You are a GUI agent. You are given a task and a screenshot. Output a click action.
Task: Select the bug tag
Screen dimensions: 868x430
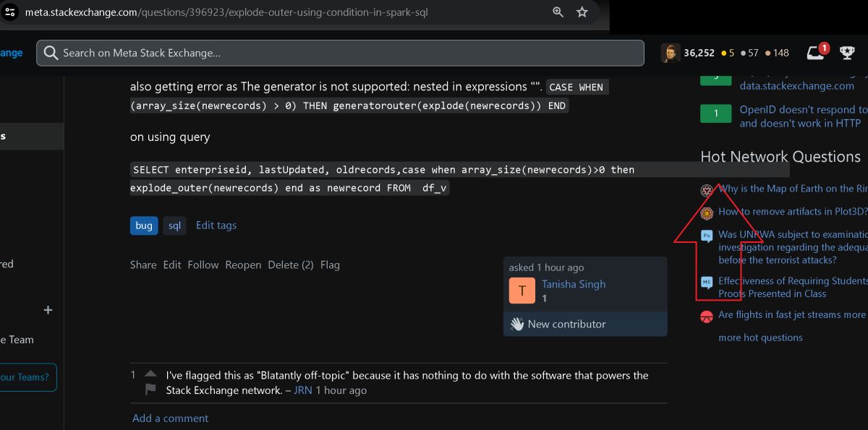[144, 225]
